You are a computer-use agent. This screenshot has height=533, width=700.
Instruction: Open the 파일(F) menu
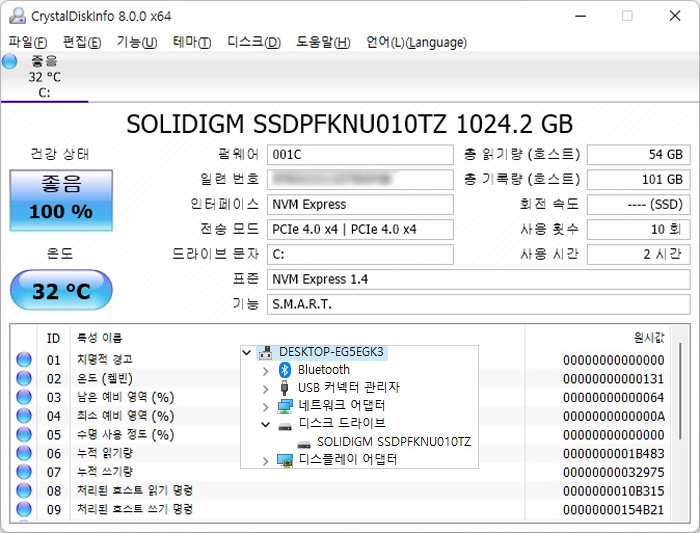[x=28, y=42]
